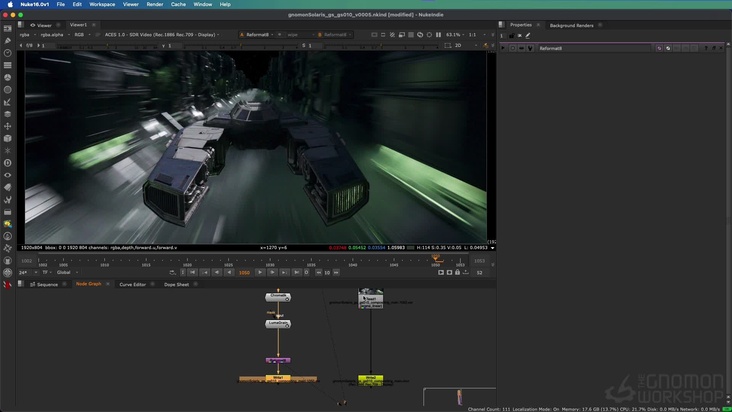This screenshot has height=412, width=732.
Task: Open the Views eye icon in toolbar
Action: pyautogui.click(x=7, y=175)
